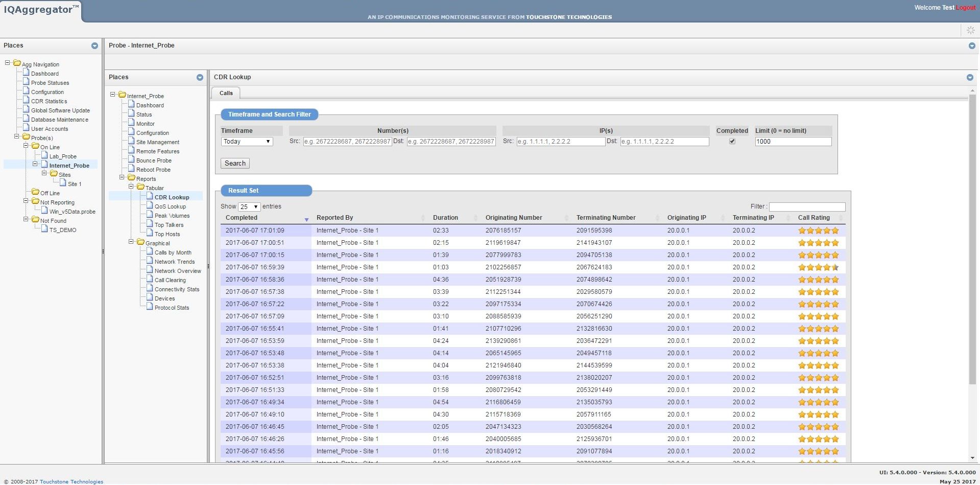Screen dimensions: 980x485
Task: Sort table by Reported By header
Action: pyautogui.click(x=335, y=218)
